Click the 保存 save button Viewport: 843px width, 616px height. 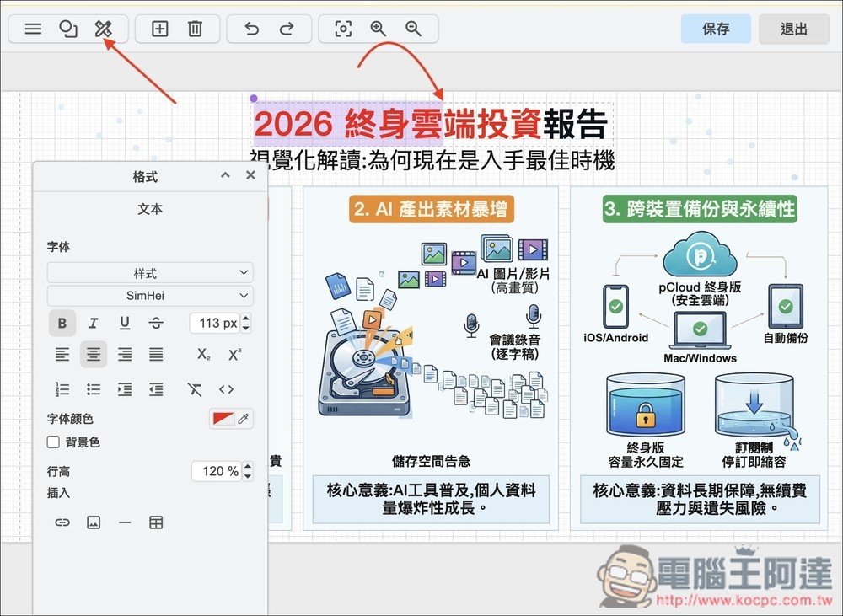click(715, 29)
